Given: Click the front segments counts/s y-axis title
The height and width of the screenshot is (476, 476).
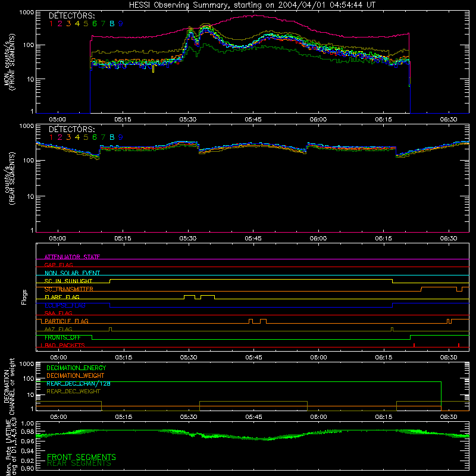Looking at the screenshot, I should (9, 62).
